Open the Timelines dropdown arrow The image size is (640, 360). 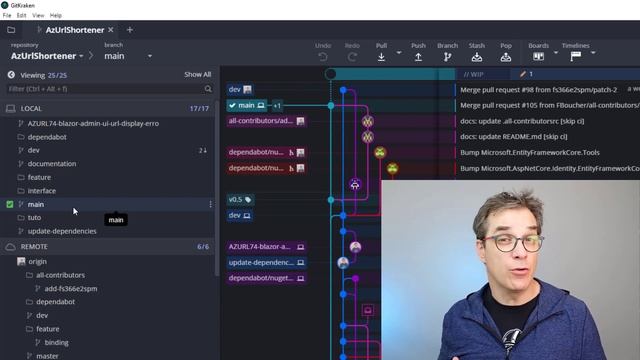pos(593,53)
